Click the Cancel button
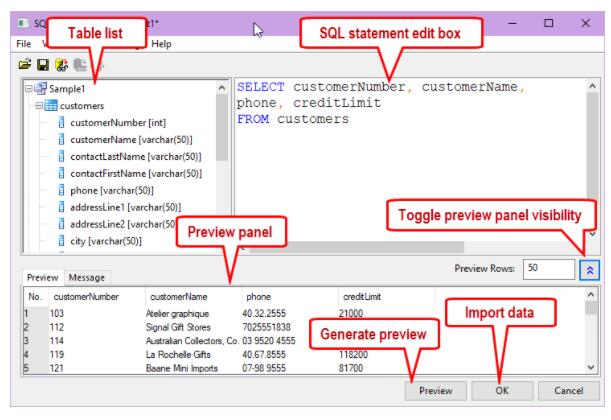The image size is (611, 420). pos(566,391)
